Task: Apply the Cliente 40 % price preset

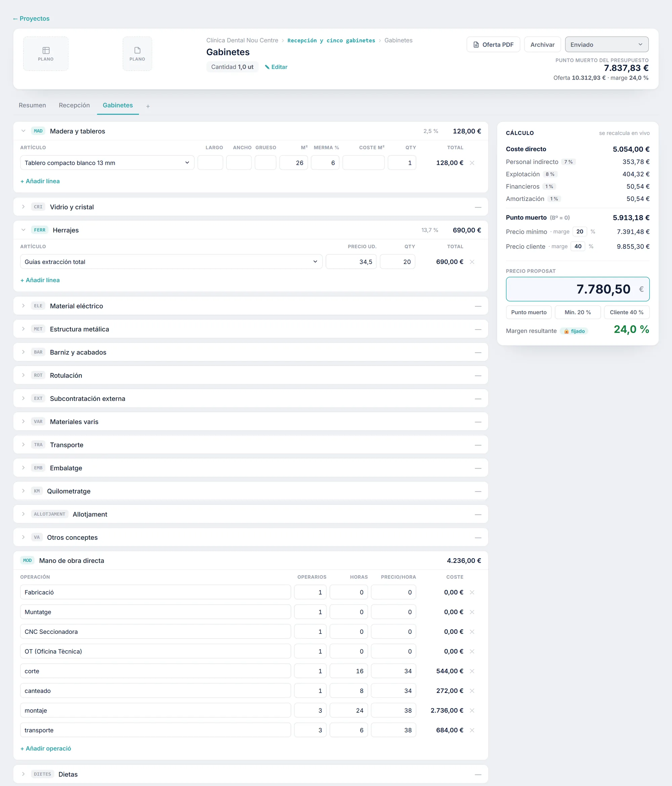Action: point(626,312)
